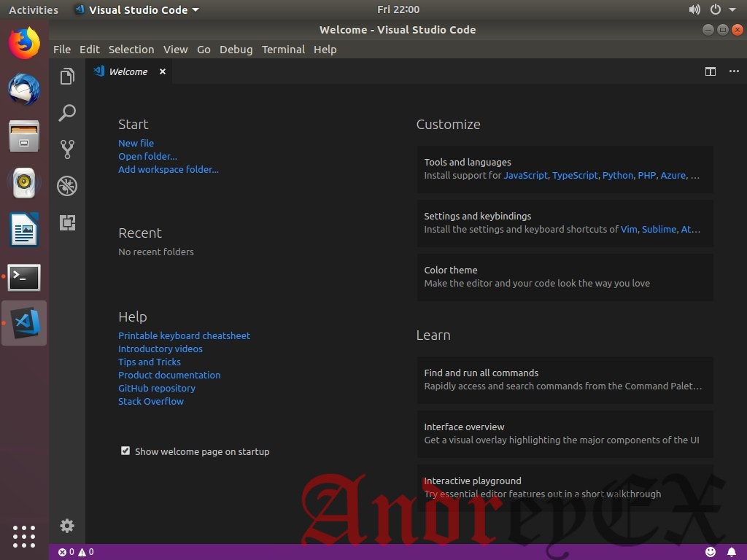Launch Thunderbird Mail from the dock
The width and height of the screenshot is (747, 560).
point(24,89)
